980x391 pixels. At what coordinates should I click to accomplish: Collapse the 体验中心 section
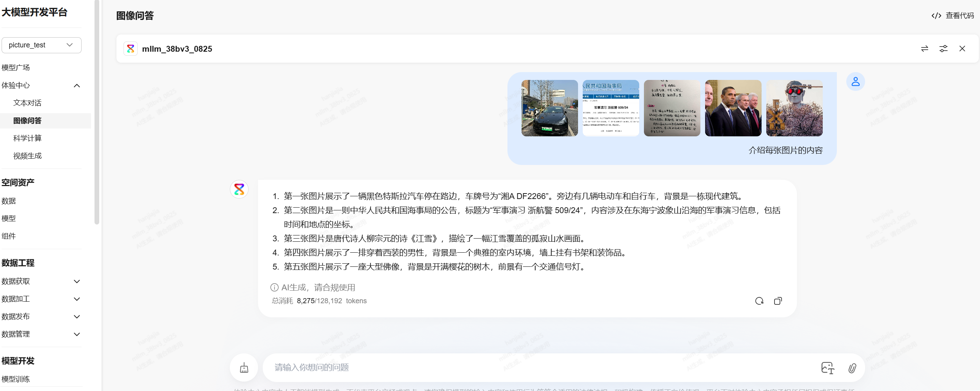coord(77,85)
